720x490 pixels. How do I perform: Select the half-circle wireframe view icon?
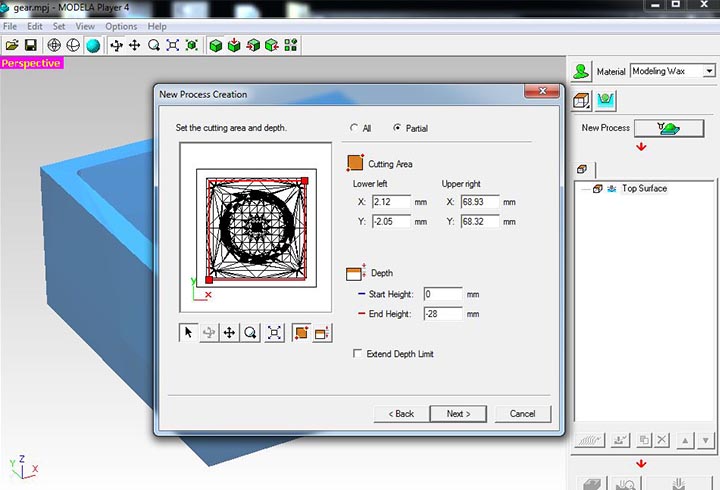[73, 45]
